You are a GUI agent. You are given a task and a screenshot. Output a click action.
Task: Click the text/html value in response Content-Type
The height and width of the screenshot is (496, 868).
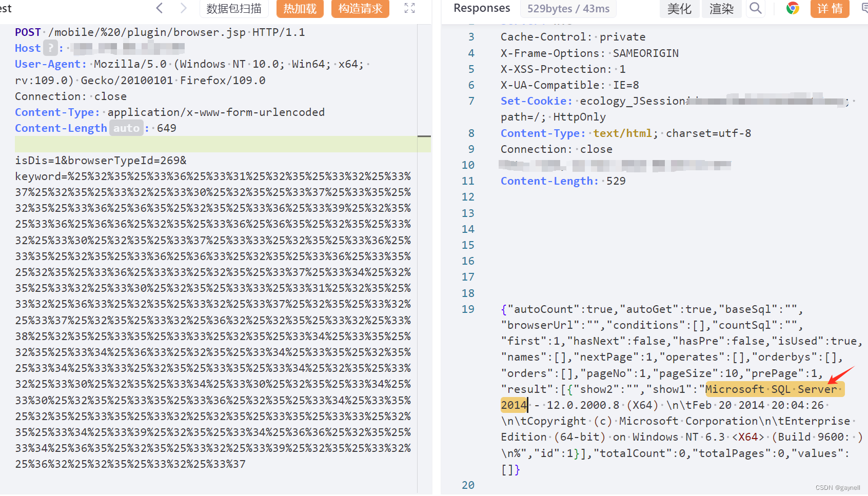tap(622, 133)
